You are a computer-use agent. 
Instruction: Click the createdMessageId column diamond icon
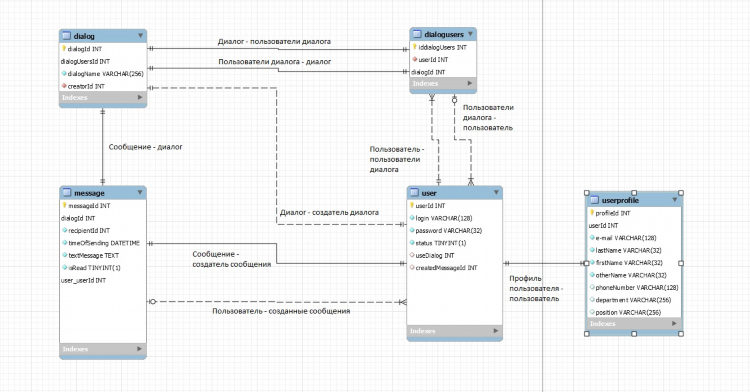pos(412,268)
